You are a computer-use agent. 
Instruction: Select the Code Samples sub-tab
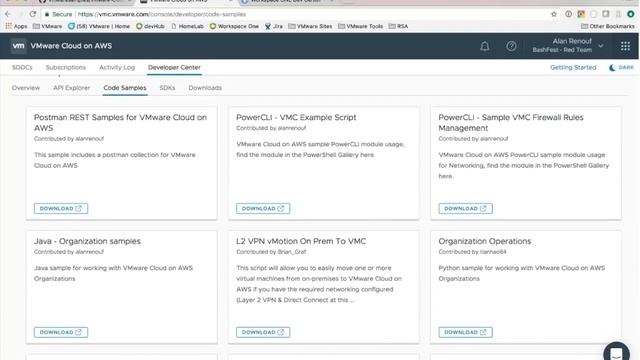(x=125, y=88)
